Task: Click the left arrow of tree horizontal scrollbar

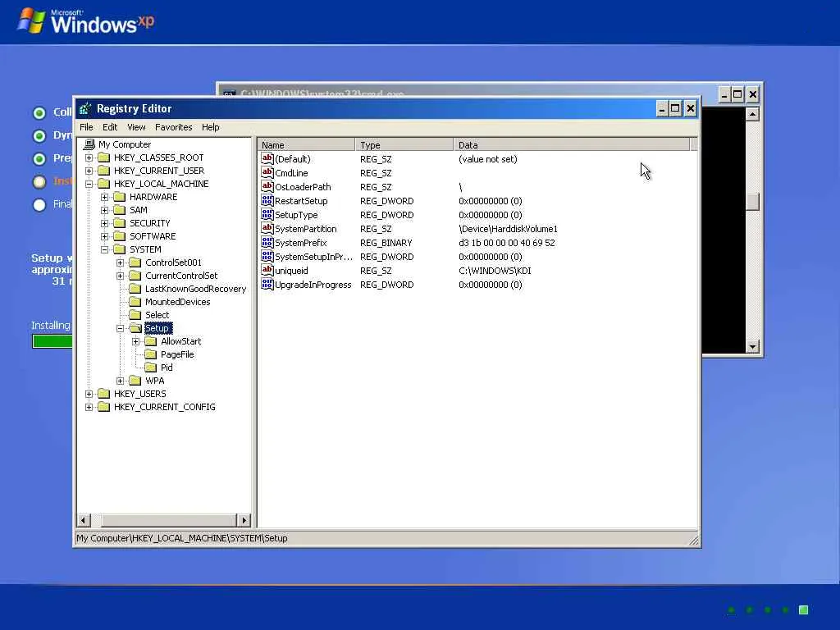Action: point(84,520)
